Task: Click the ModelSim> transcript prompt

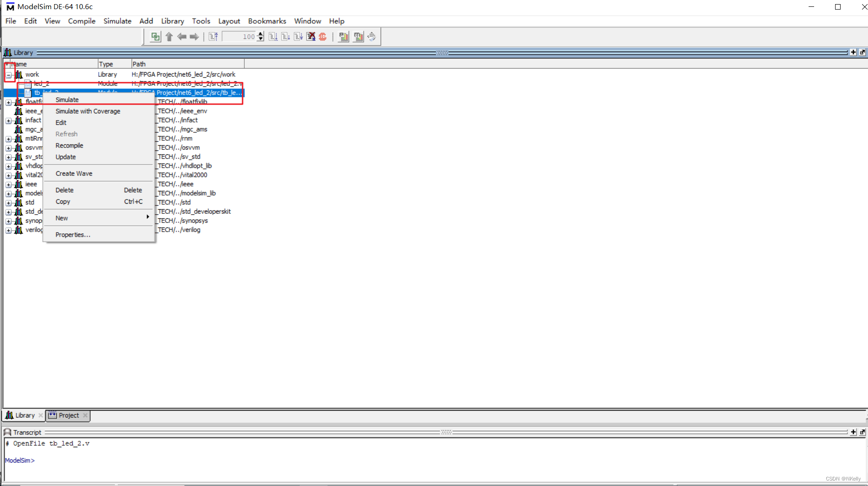Action: [x=20, y=460]
